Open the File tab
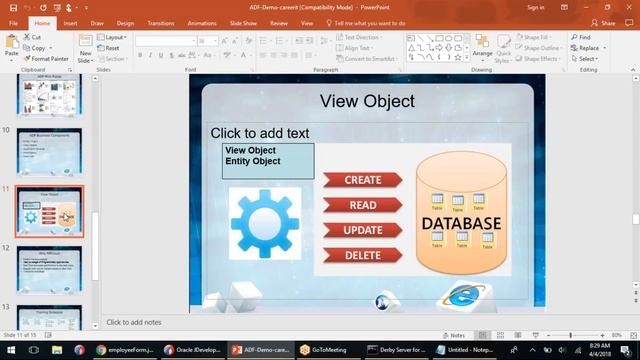Screen dimensions: 640x360 (13, 23)
